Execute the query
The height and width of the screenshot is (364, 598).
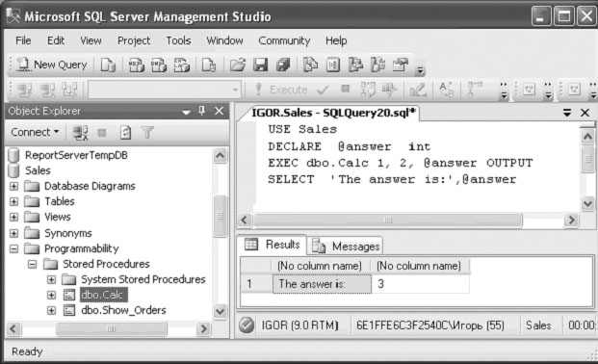click(281, 90)
